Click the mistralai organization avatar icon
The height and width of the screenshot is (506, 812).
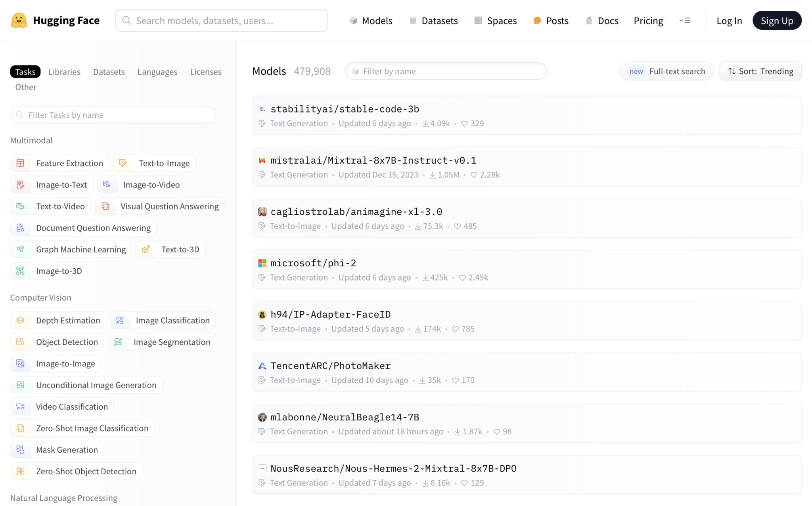click(x=262, y=160)
